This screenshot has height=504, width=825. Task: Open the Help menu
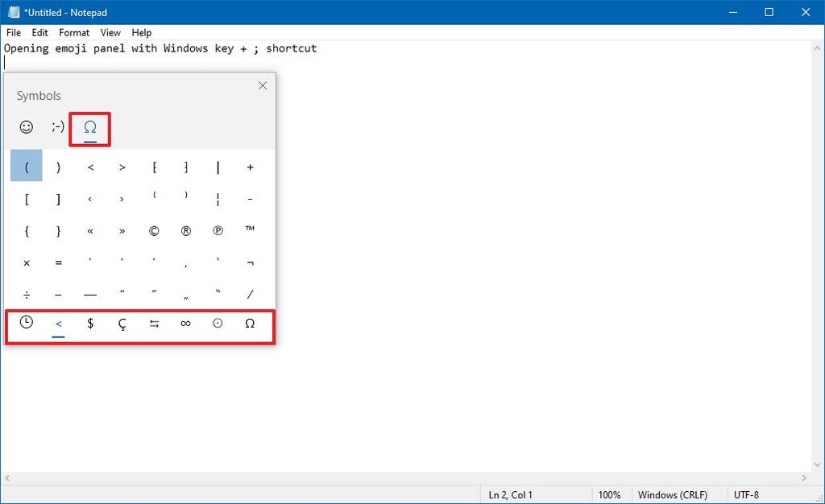click(x=141, y=32)
